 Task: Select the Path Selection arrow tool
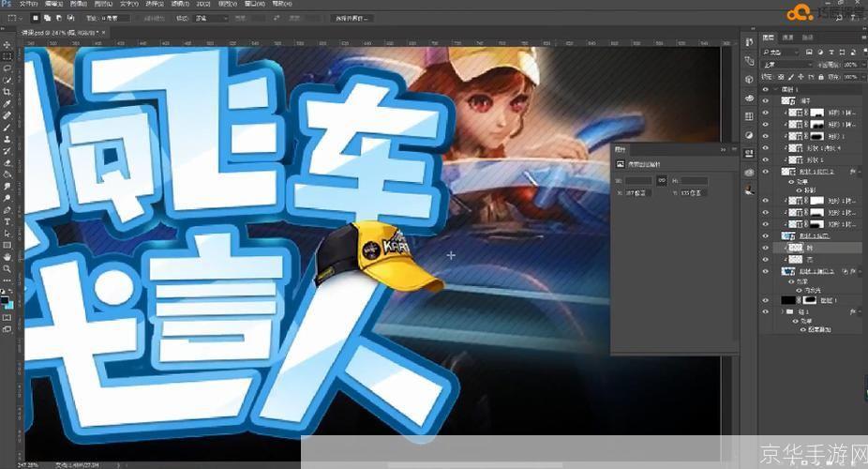click(x=7, y=234)
